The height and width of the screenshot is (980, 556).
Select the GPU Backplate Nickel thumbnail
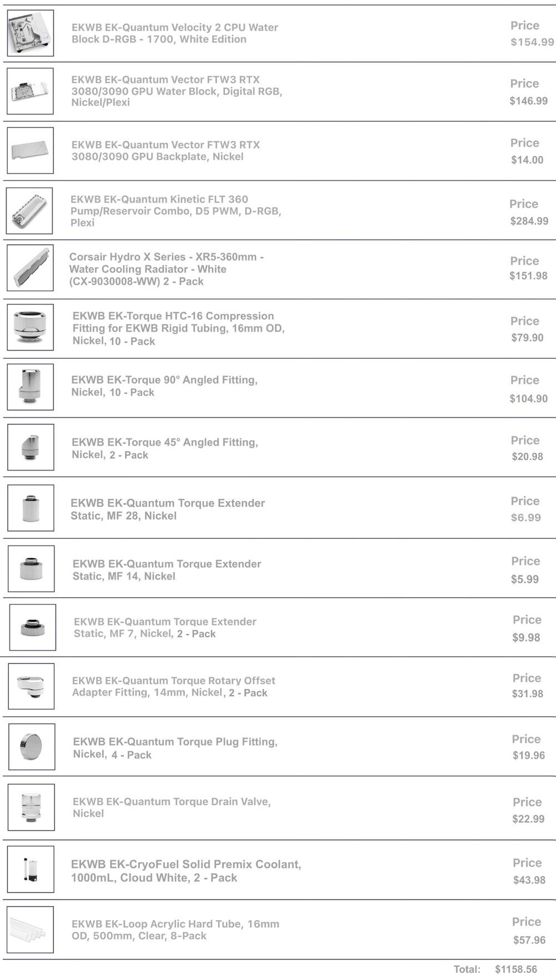point(31,151)
